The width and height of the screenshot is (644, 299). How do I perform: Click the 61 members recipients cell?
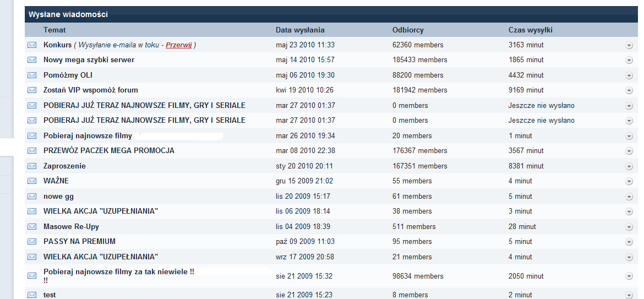(x=412, y=197)
